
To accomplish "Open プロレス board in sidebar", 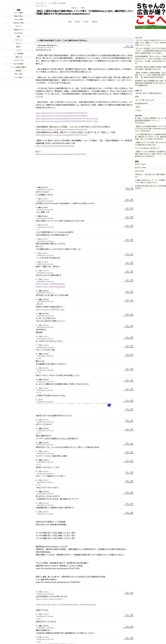I will tap(18, 43).
